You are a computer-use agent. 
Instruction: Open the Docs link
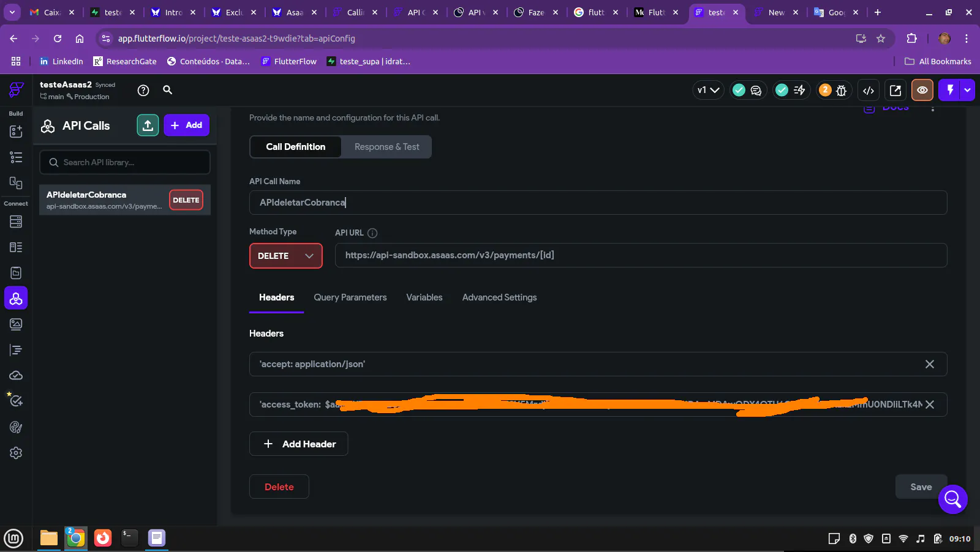(886, 108)
